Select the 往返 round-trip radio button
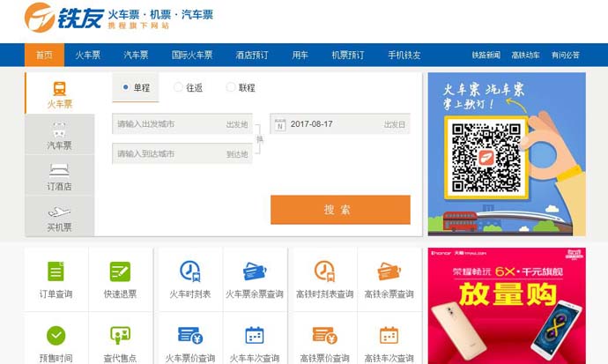 tap(178, 87)
